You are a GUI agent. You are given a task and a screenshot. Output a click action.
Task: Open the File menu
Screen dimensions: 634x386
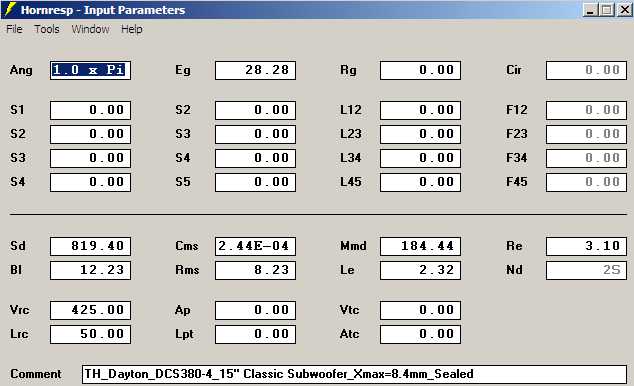coord(14,29)
